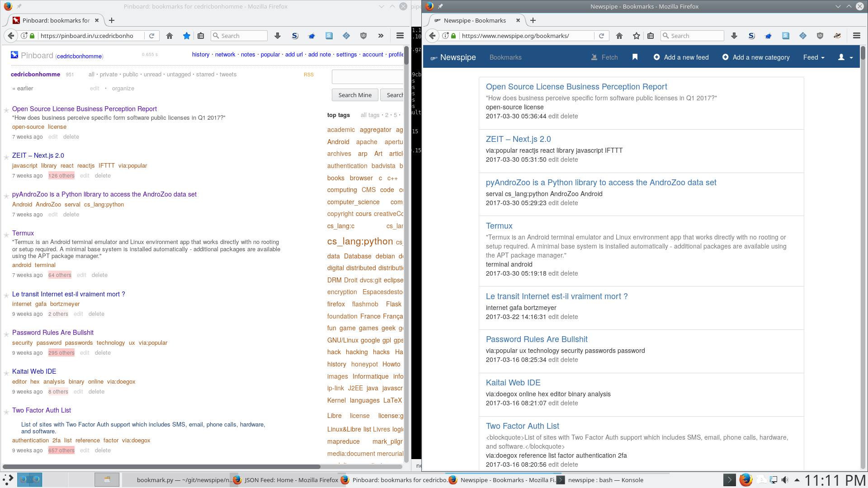This screenshot has height=488, width=868.
Task: Reload the newspipe.org page
Action: point(601,36)
